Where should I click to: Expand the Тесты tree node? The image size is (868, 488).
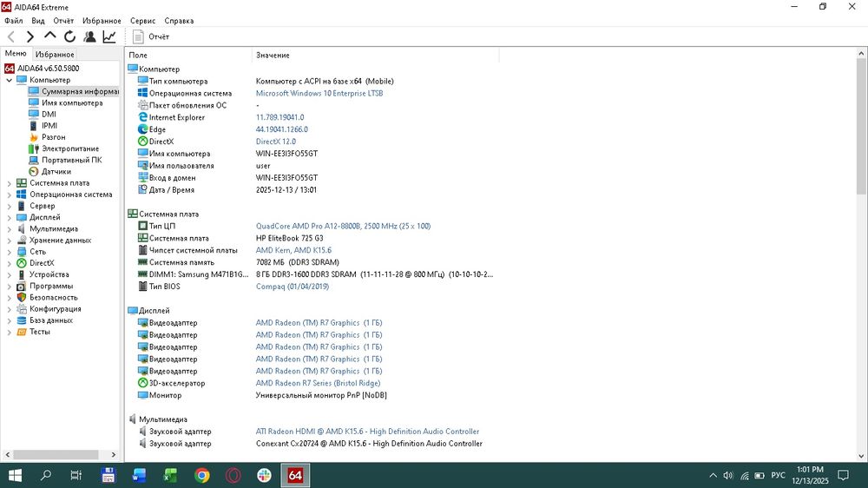(x=9, y=332)
